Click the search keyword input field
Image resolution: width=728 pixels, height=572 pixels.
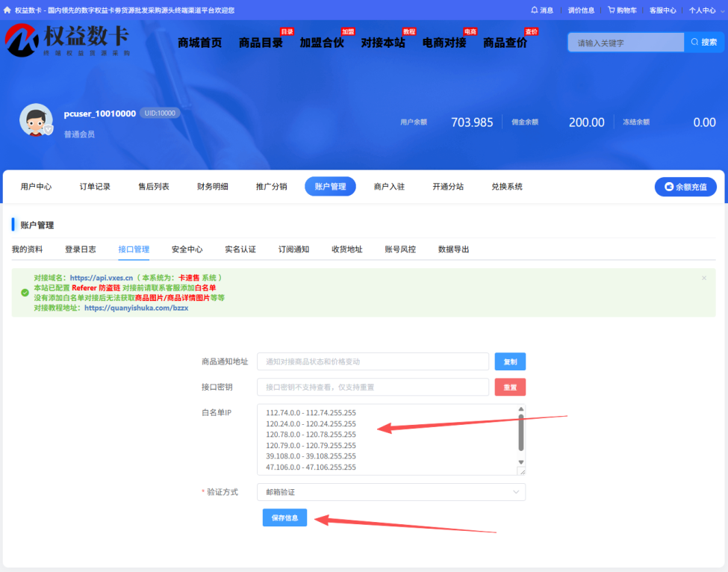[x=626, y=43]
